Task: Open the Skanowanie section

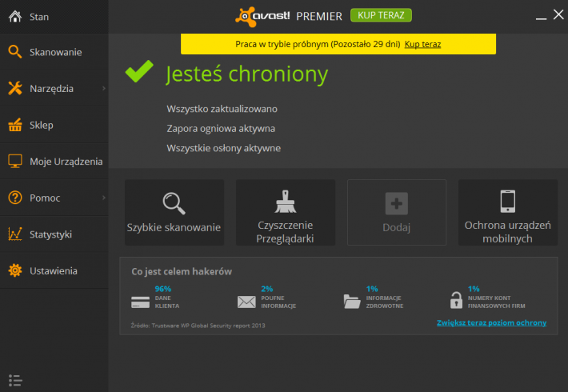Action: click(x=54, y=52)
